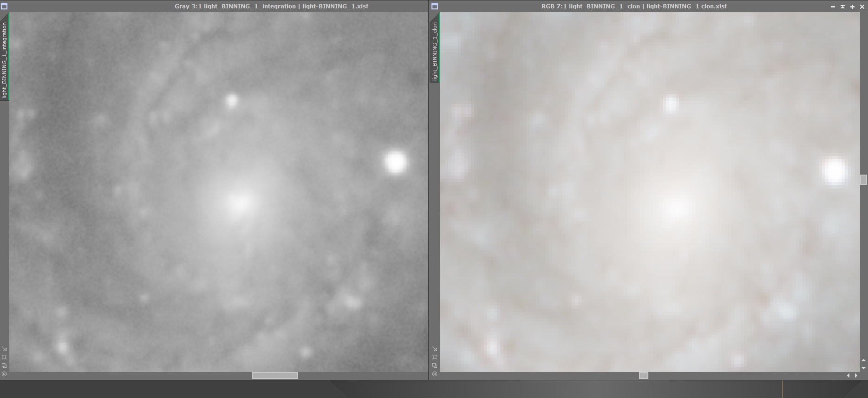The image size is (868, 398).
Task: Click zoom-to-fit icon in integration window
Action: [x=4, y=357]
